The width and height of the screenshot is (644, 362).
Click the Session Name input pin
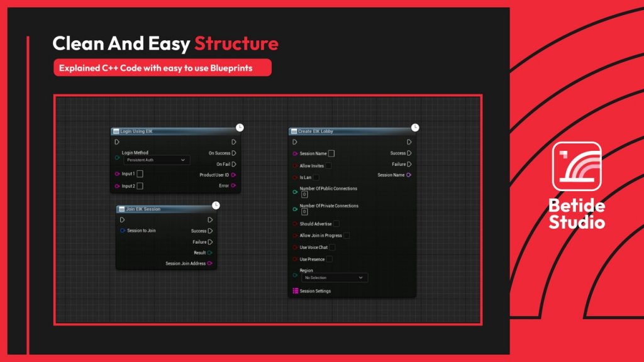point(295,153)
